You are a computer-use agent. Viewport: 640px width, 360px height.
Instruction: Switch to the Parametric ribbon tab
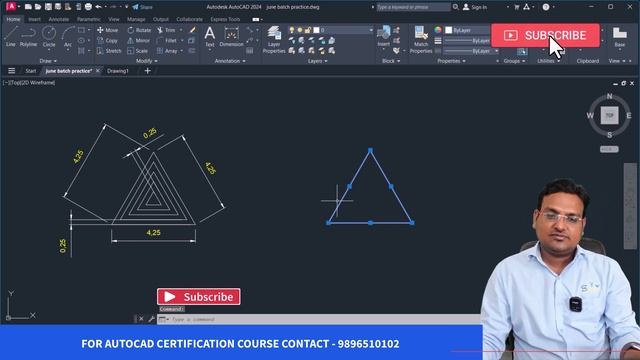click(x=89, y=19)
